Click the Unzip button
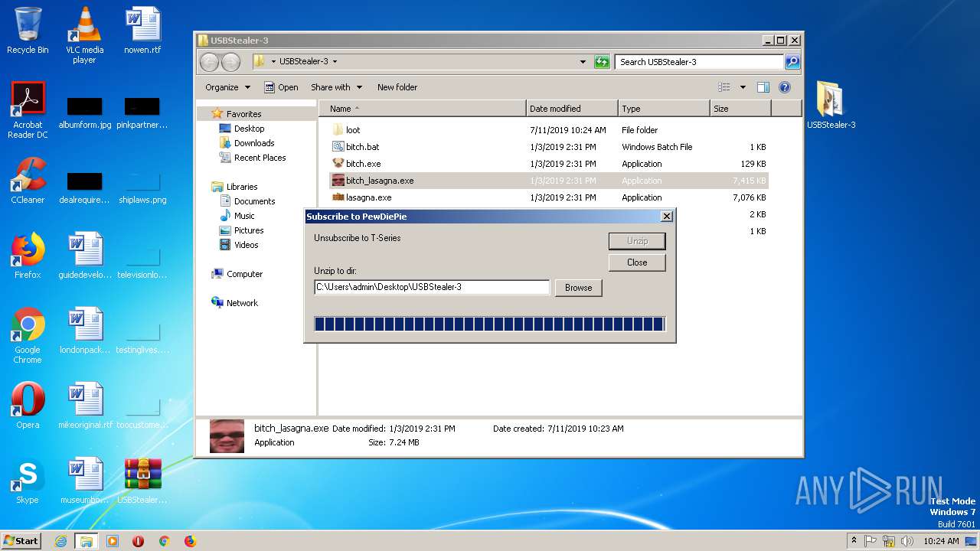This screenshot has width=980, height=551. pos(637,241)
